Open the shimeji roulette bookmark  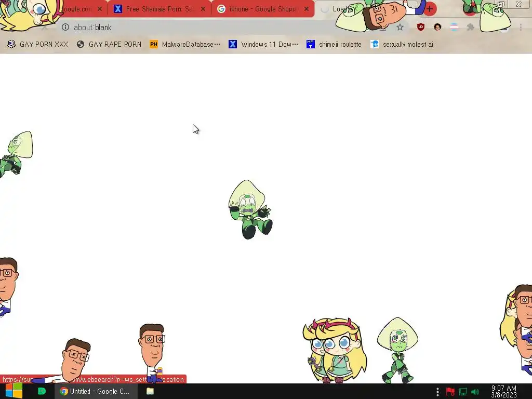[x=334, y=44]
